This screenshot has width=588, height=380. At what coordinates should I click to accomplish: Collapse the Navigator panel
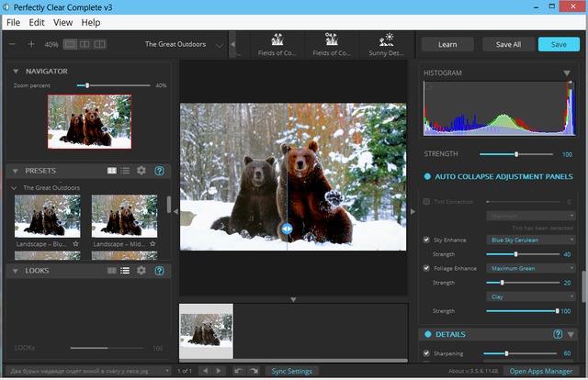(x=16, y=71)
